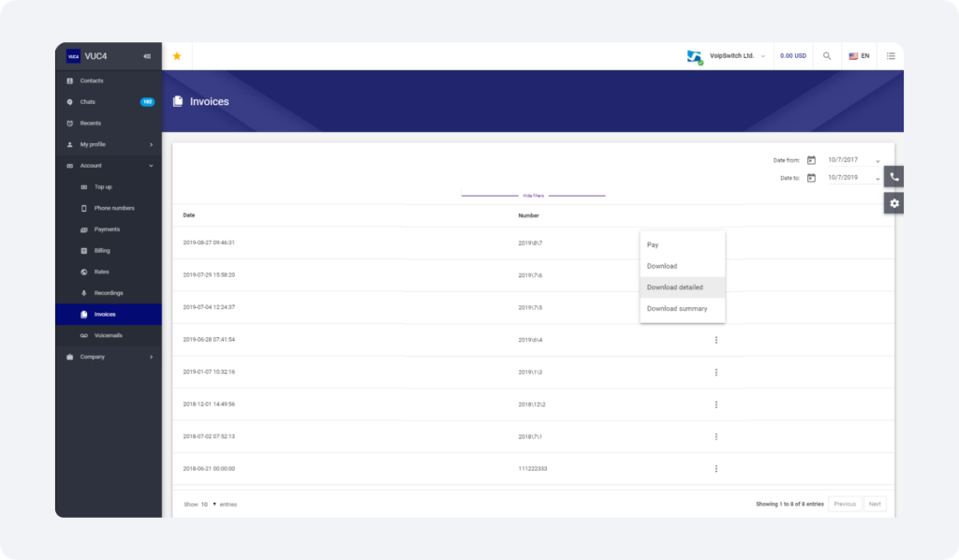Click the Previous pagination button
The height and width of the screenshot is (560, 959).
(x=845, y=504)
